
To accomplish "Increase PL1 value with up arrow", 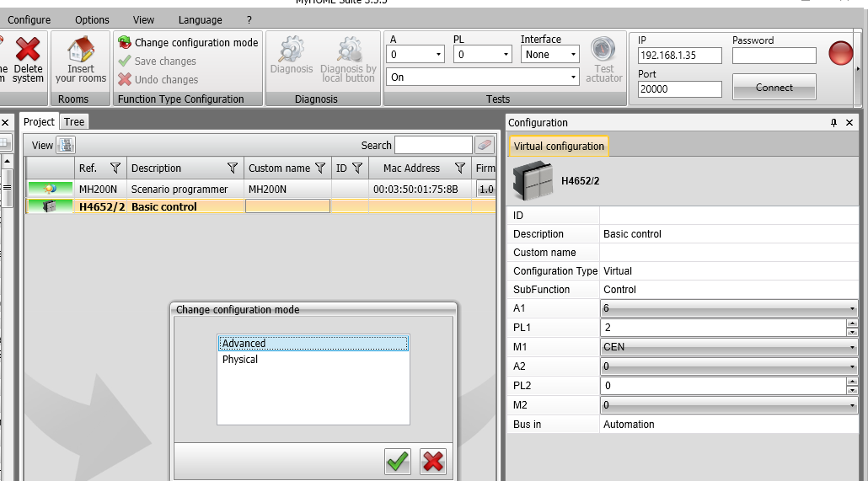I will click(852, 323).
